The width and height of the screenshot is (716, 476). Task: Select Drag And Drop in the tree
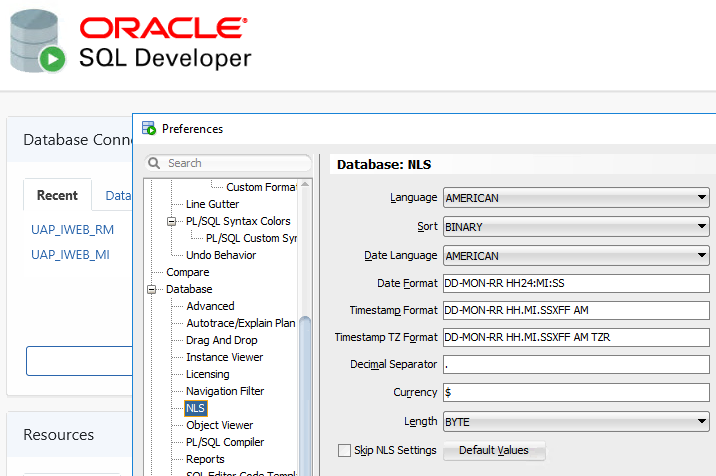[221, 340]
